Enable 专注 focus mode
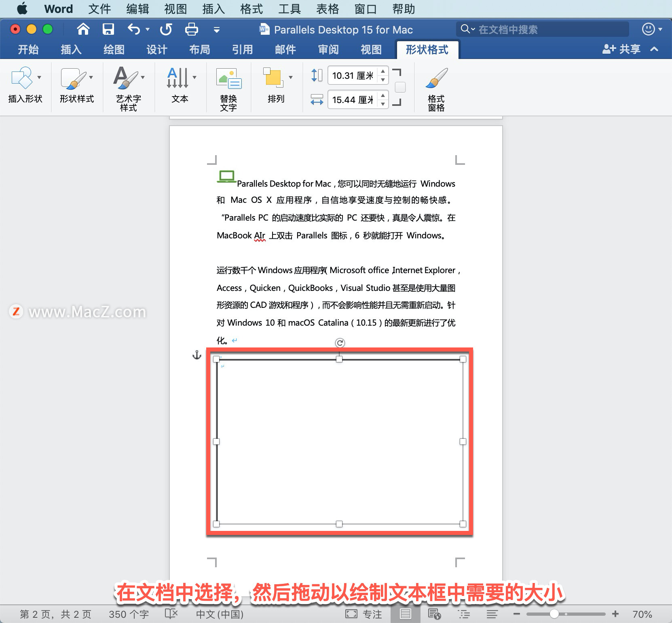Viewport: 672px width, 623px height. [363, 614]
